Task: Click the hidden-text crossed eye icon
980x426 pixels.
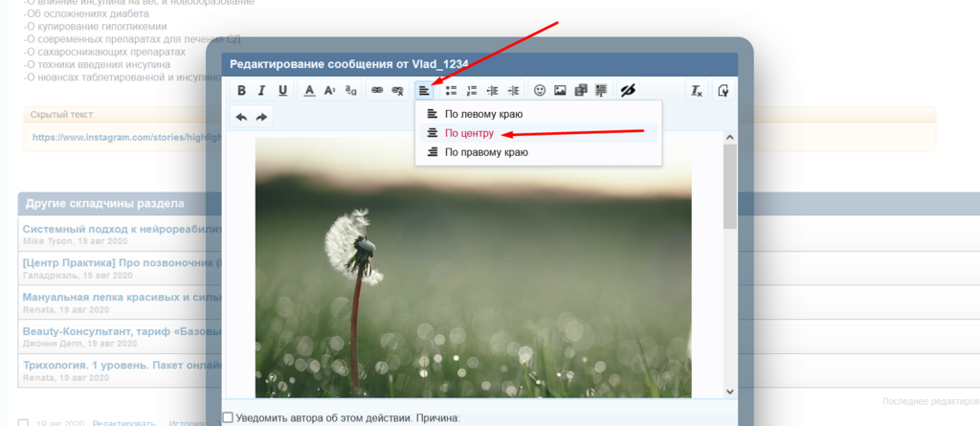Action: point(629,91)
